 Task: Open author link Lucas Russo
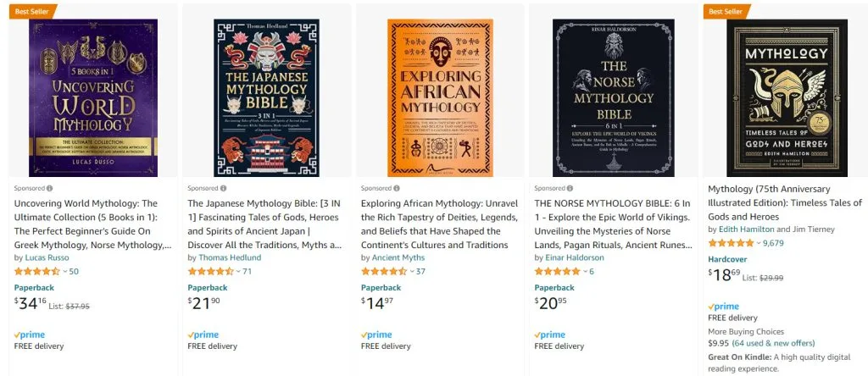pos(47,257)
